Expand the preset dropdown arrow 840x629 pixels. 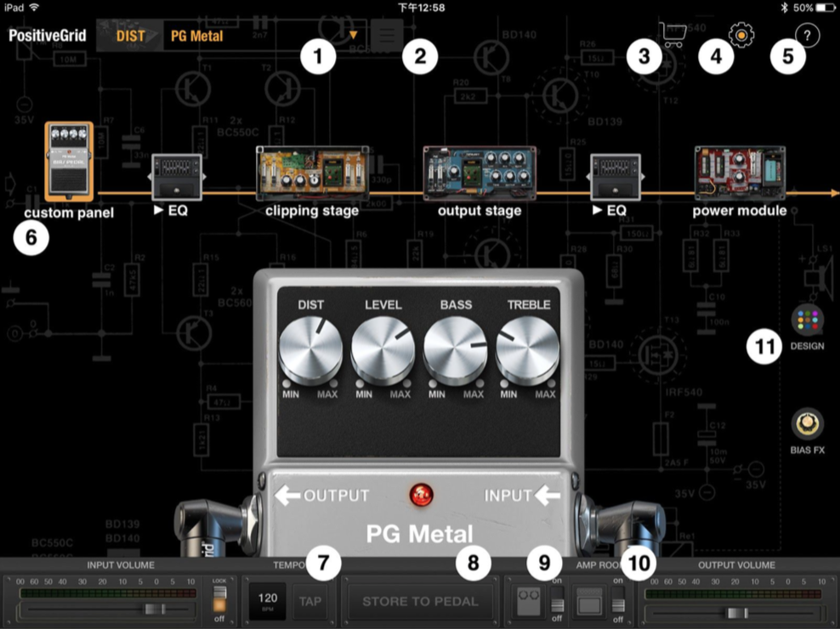(353, 36)
